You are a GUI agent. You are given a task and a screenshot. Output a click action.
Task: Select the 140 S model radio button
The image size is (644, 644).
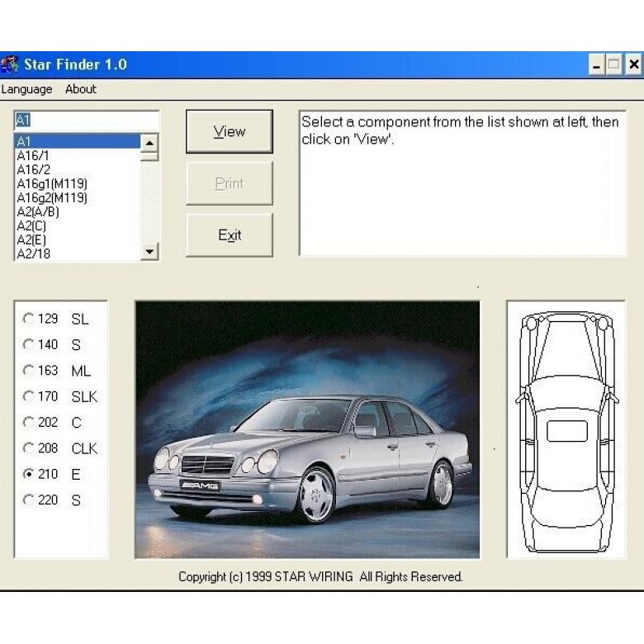pyautogui.click(x=28, y=344)
